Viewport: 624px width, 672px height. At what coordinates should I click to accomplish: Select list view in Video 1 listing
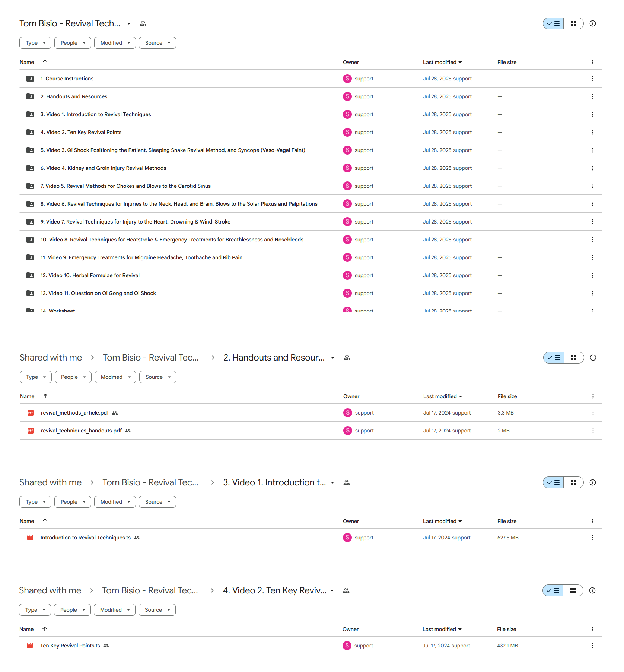point(553,482)
